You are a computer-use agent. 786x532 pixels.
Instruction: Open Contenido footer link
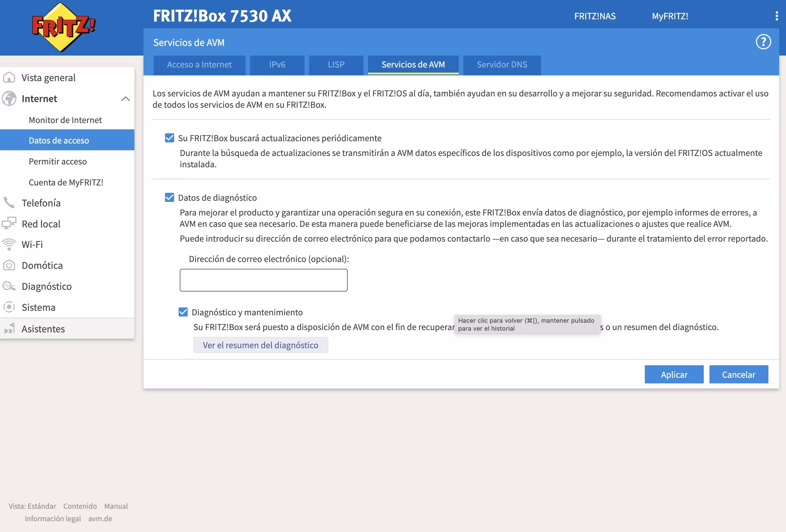[80, 506]
